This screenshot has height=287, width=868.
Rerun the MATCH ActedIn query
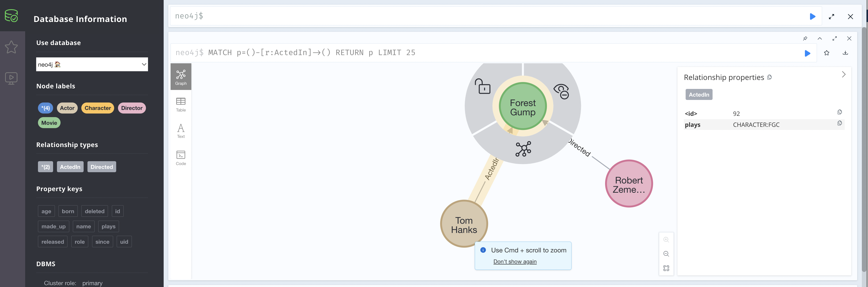click(807, 53)
